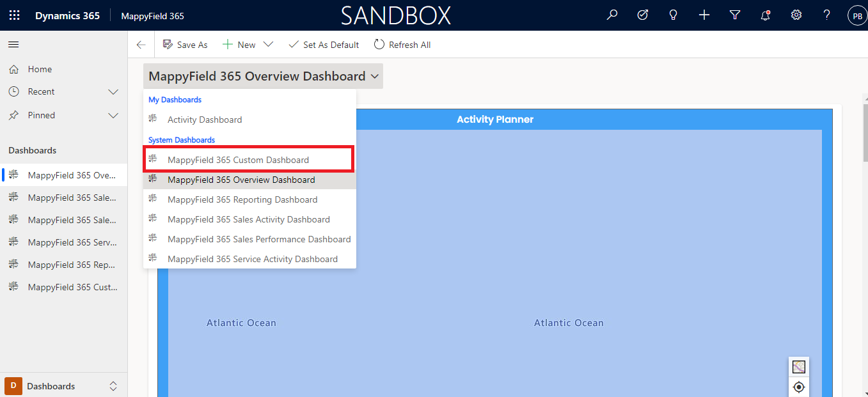868x397 pixels.
Task: Open MappyField 365 Ove... sidebar dashboard
Action: click(64, 175)
